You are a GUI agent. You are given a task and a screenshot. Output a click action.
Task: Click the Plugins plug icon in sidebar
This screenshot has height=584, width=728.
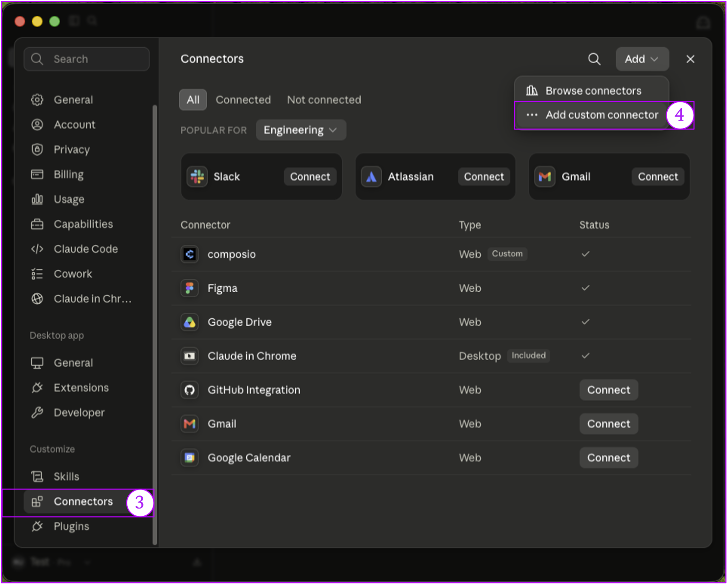click(37, 526)
